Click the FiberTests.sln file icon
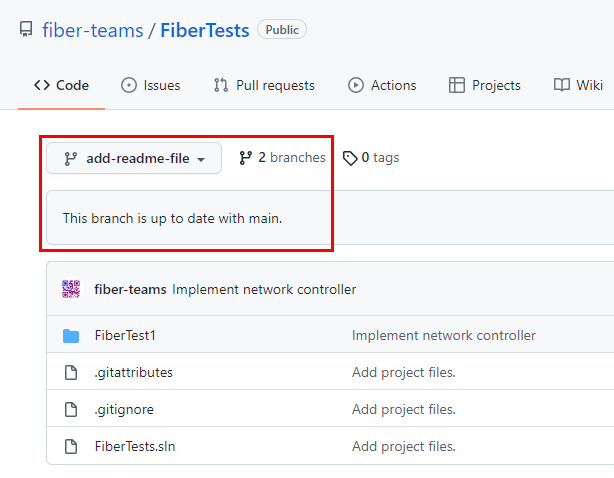 (71, 446)
